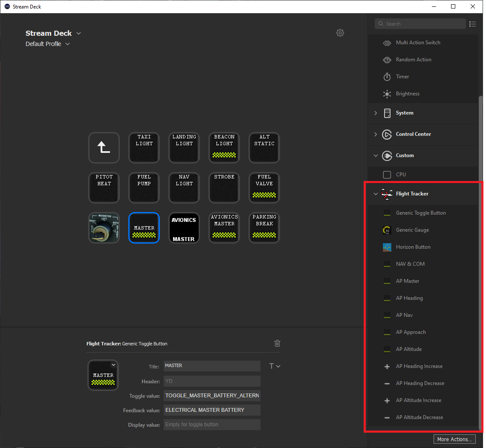486x448 pixels.
Task: Click the Toggle value field
Action: point(212,396)
